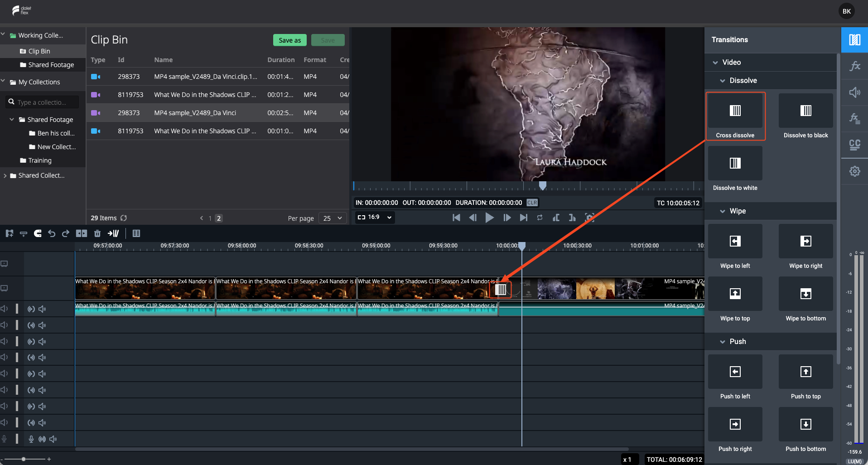Open the closed captions CC panel
Viewport: 868px width, 465px height.
click(854, 145)
